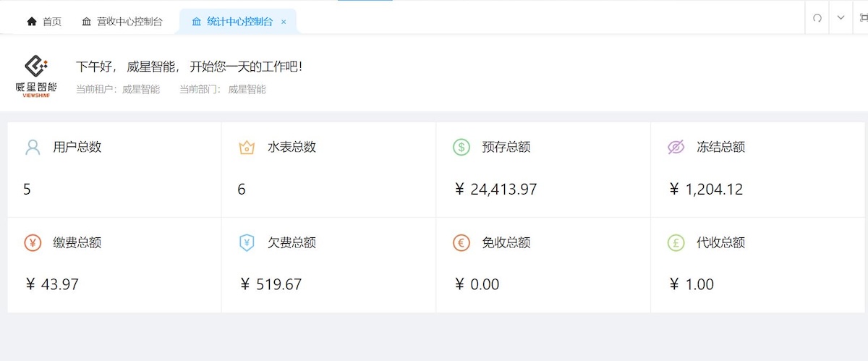Viewport: 868px width, 361px height.
Task: Click the dollar icon beside 预存总额
Action: coord(461,148)
